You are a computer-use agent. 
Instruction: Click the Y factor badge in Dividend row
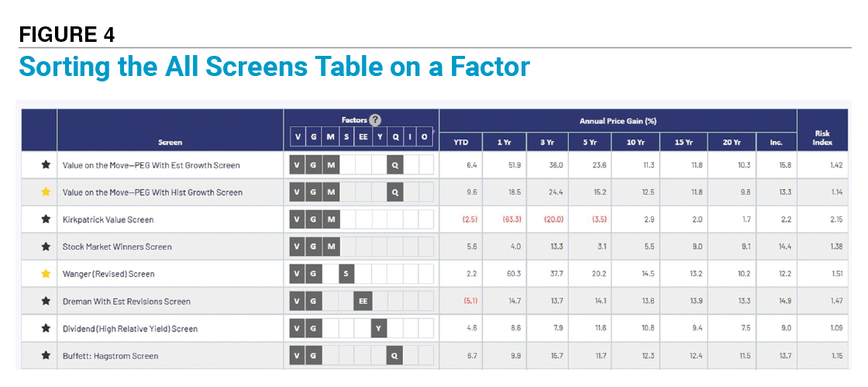[x=379, y=328]
